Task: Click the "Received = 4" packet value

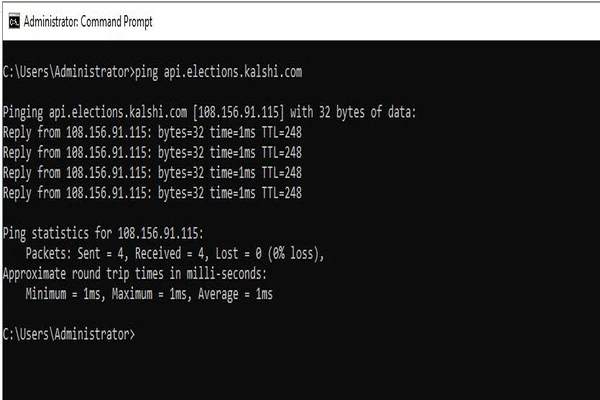Action: [172, 253]
